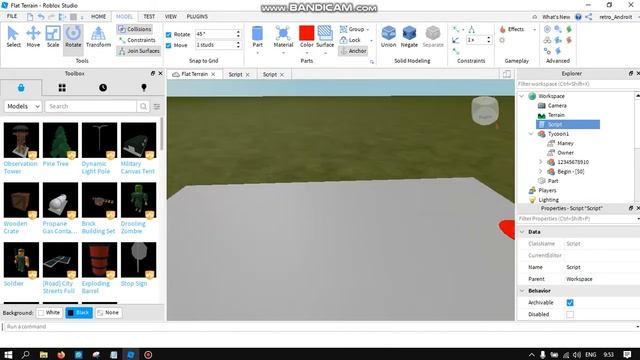This screenshot has width=640, height=360.
Task: Select the Select tool in ribbon
Action: coord(13,37)
